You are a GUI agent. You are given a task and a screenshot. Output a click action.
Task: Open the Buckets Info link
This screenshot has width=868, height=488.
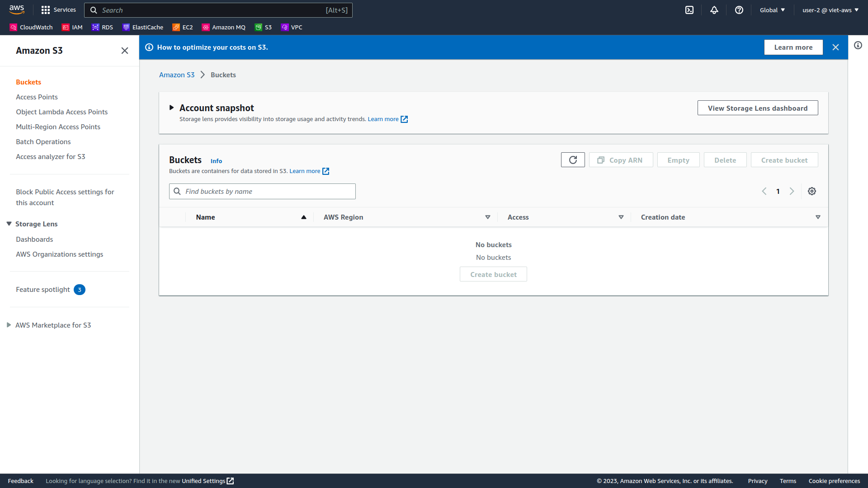(x=216, y=161)
